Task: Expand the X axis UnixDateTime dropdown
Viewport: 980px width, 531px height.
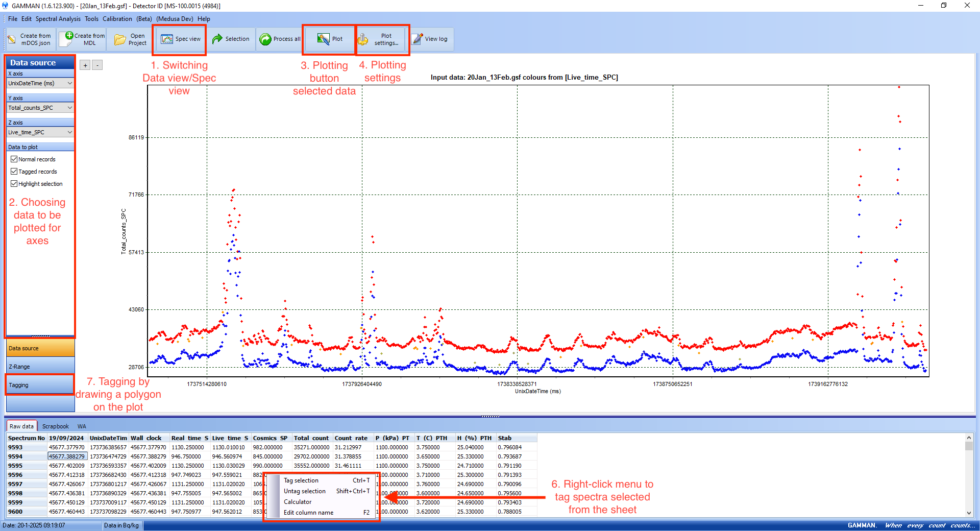Action: tap(69, 83)
